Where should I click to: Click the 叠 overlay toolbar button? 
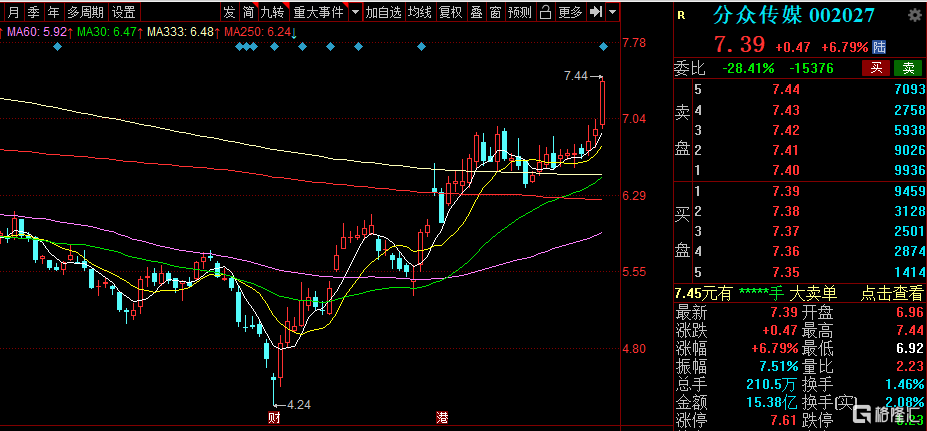[x=476, y=12]
